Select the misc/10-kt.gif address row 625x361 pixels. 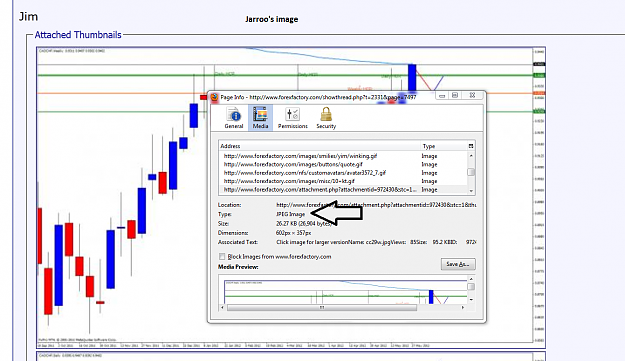point(343,181)
